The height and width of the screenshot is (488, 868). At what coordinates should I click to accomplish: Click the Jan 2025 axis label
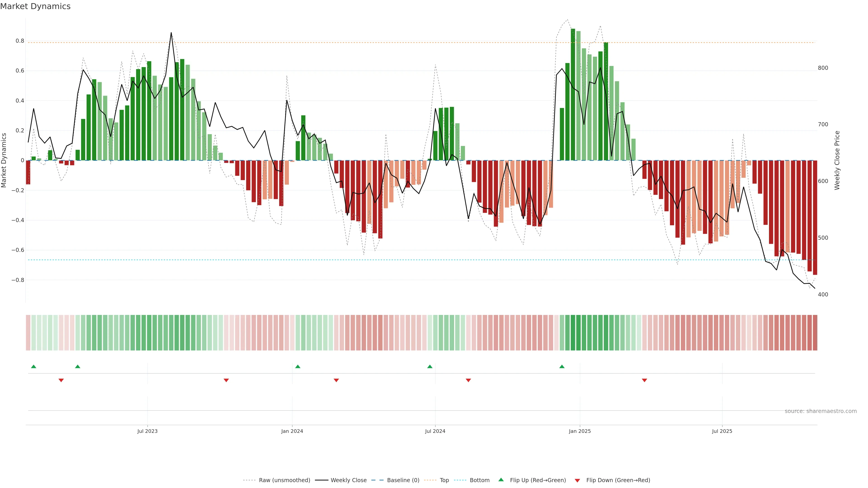click(580, 431)
